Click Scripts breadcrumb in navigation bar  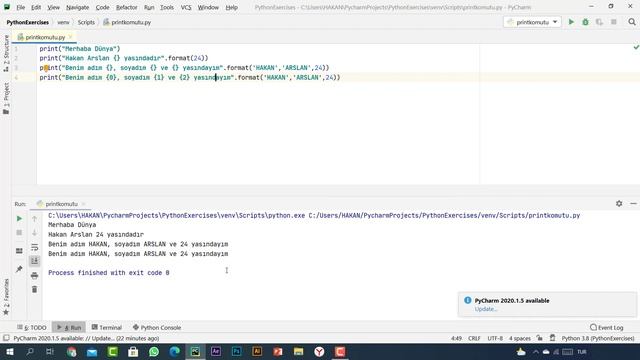pos(86,22)
